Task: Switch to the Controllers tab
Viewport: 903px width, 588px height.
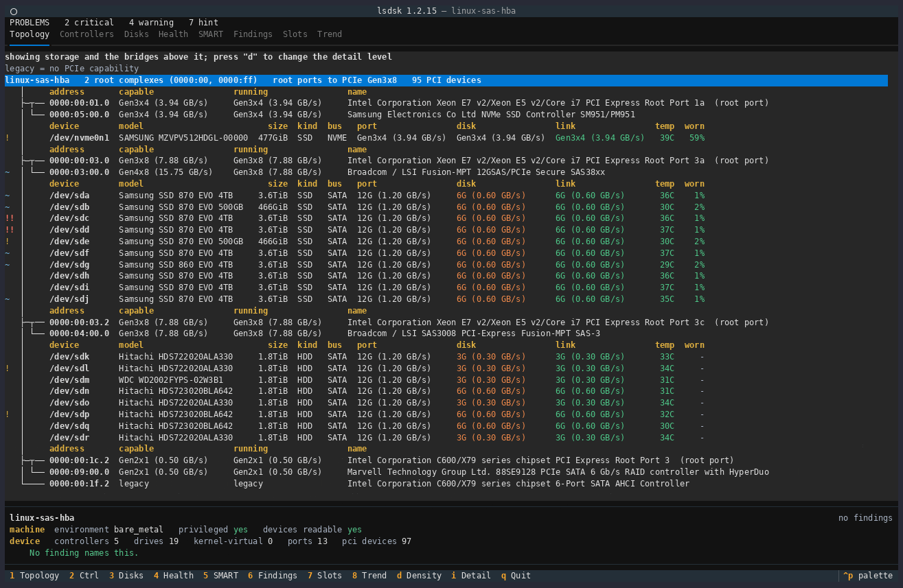Action: click(87, 34)
